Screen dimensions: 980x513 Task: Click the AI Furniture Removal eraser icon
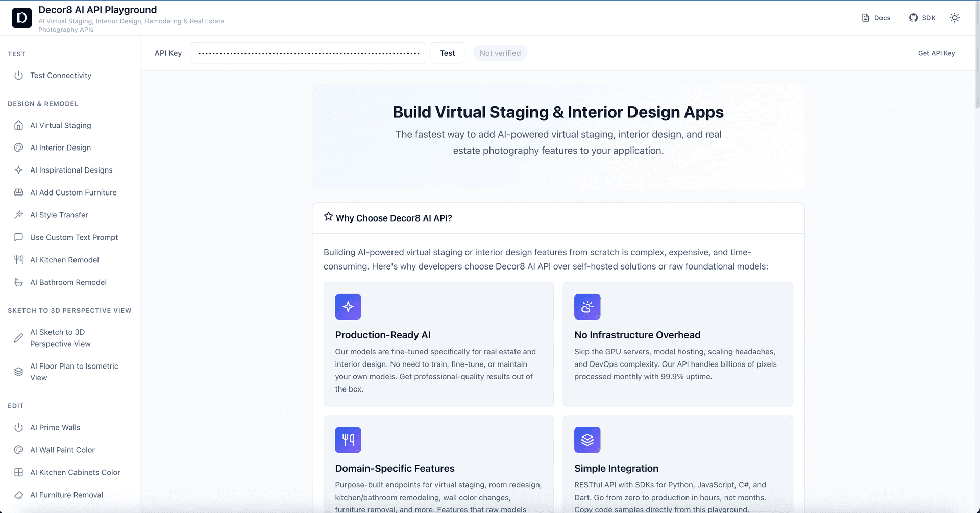(18, 495)
